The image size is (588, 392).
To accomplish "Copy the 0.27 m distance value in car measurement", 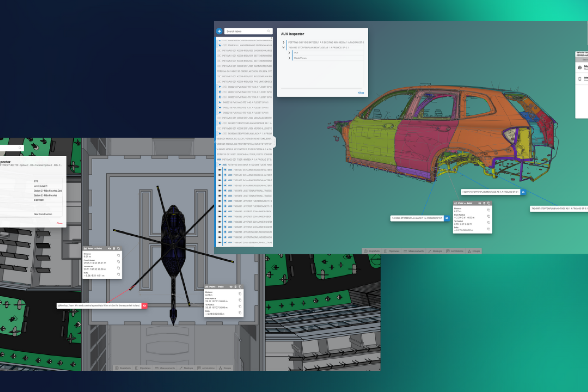I will point(489,210).
